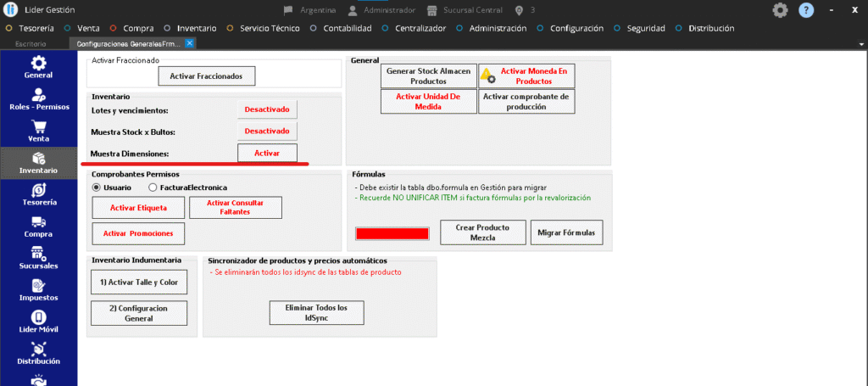Select the Usuario radio button
Viewport: 868px width, 386px height.
pyautogui.click(x=97, y=187)
